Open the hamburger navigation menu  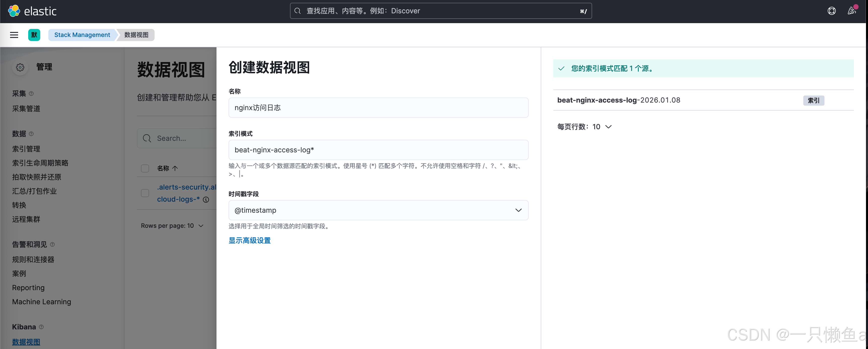point(14,35)
